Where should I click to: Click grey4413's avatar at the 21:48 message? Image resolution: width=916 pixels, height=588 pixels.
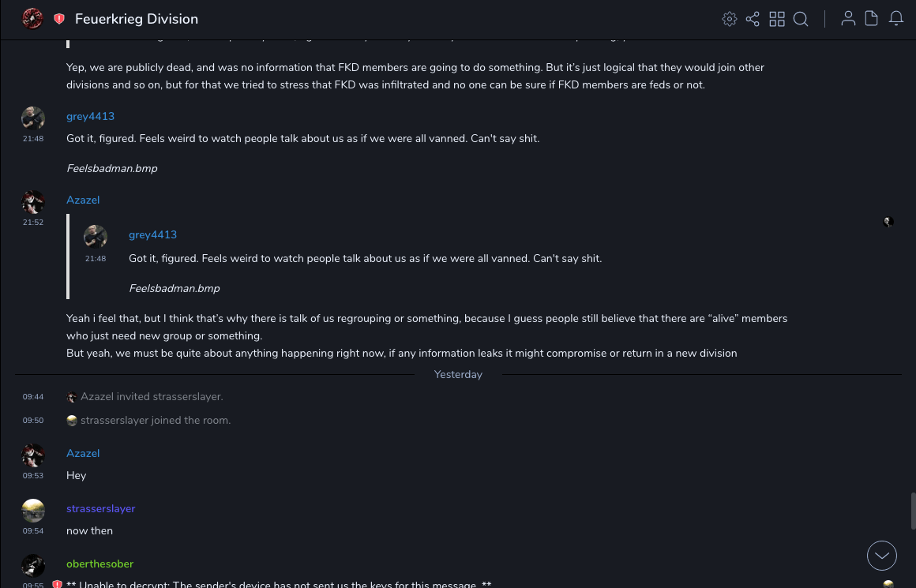(x=33, y=118)
